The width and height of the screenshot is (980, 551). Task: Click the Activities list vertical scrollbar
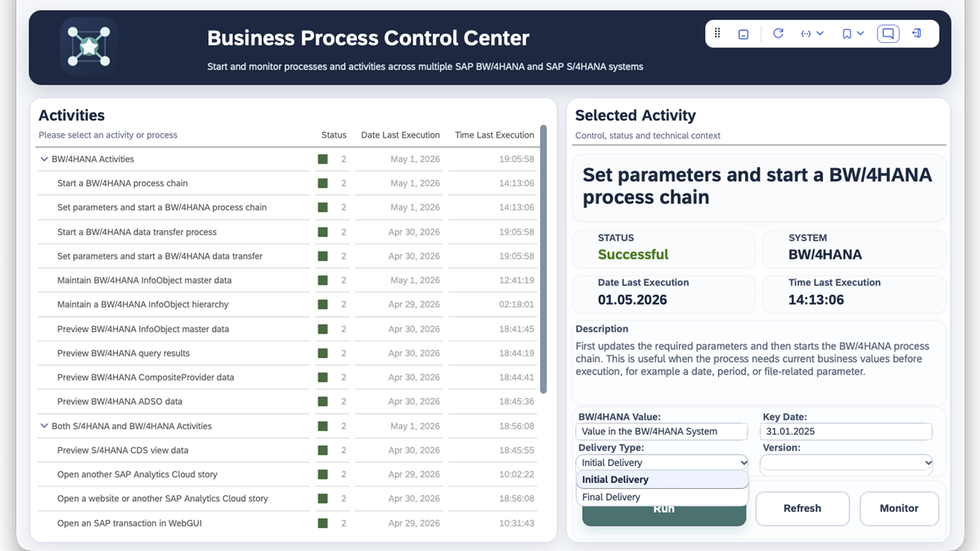(544, 260)
